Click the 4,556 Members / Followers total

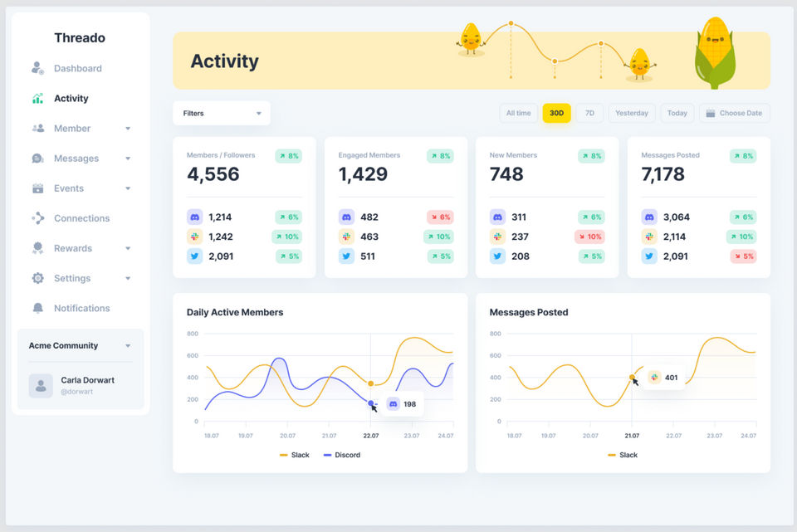(213, 174)
